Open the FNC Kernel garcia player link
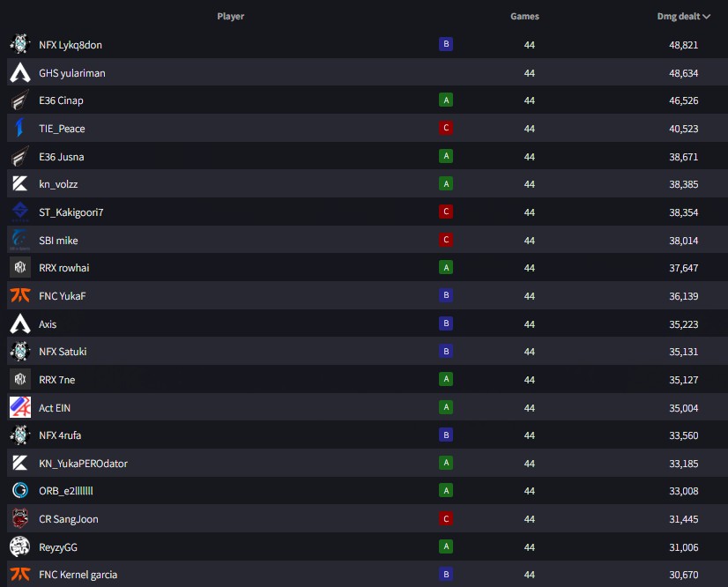The height and width of the screenshot is (587, 728). 78,575
